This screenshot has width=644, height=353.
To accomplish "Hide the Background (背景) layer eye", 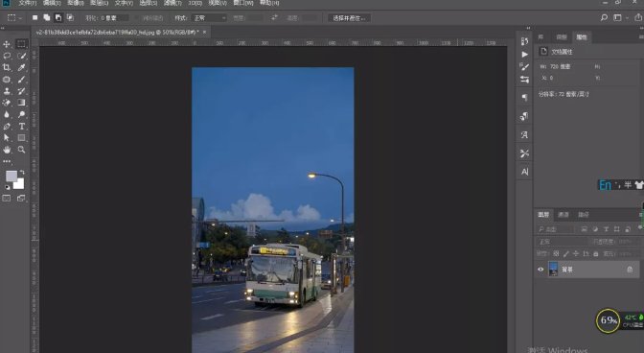I will 540,270.
